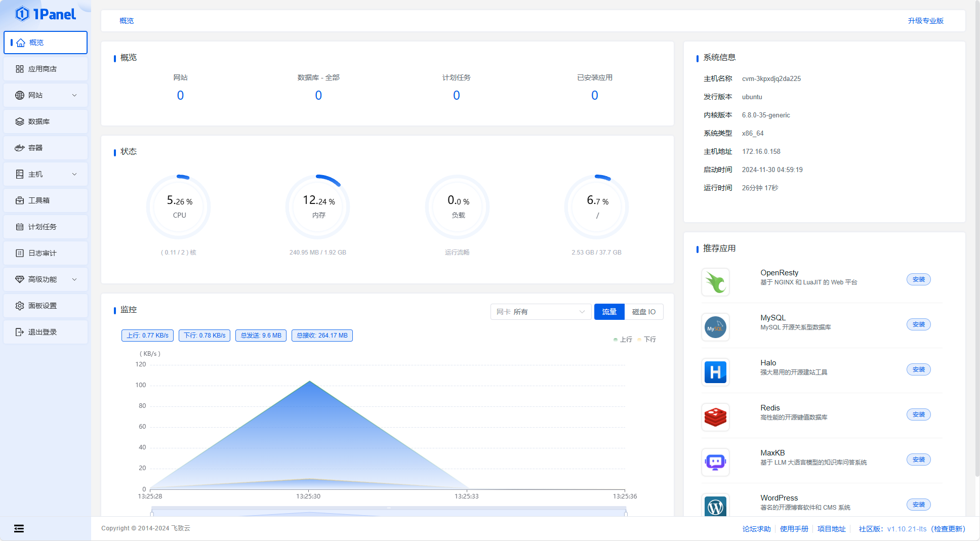
Task: Click the 计划任务 count value
Action: coord(457,95)
